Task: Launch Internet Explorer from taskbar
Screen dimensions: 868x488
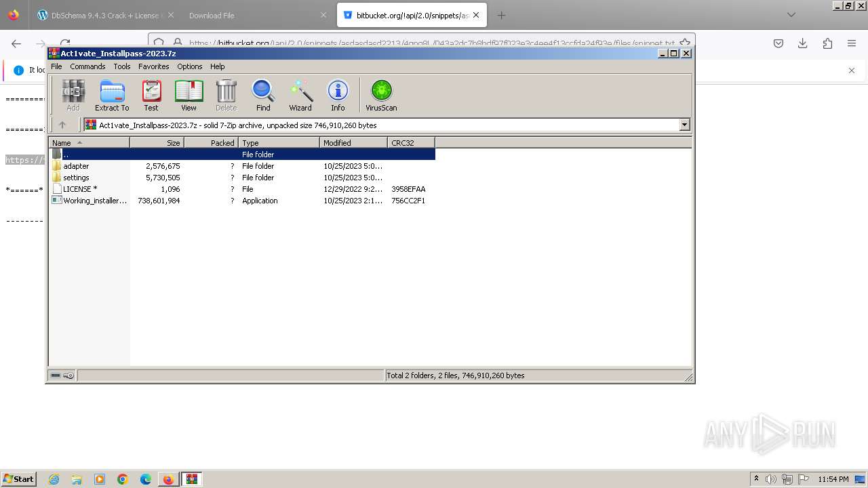Action: coord(54,479)
